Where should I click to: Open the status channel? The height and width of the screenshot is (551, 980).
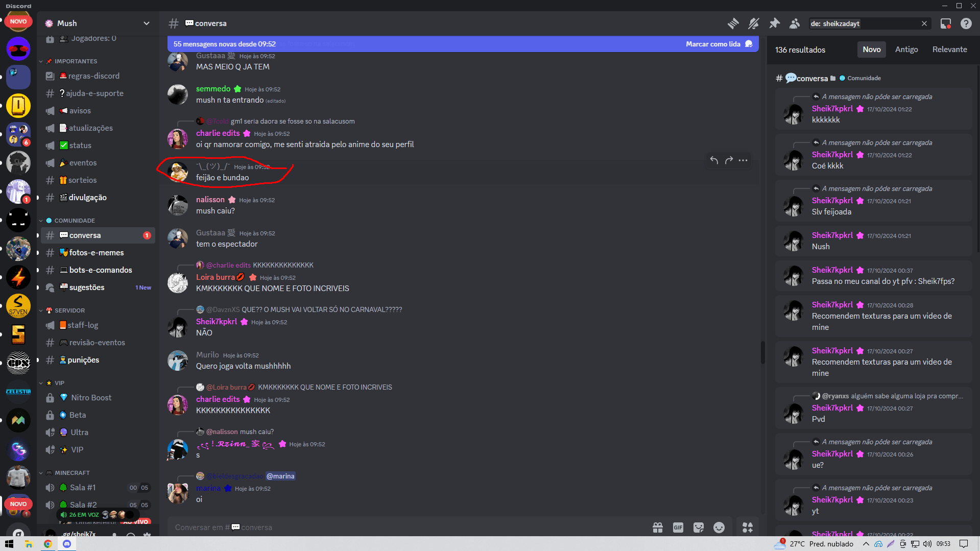[98, 146]
